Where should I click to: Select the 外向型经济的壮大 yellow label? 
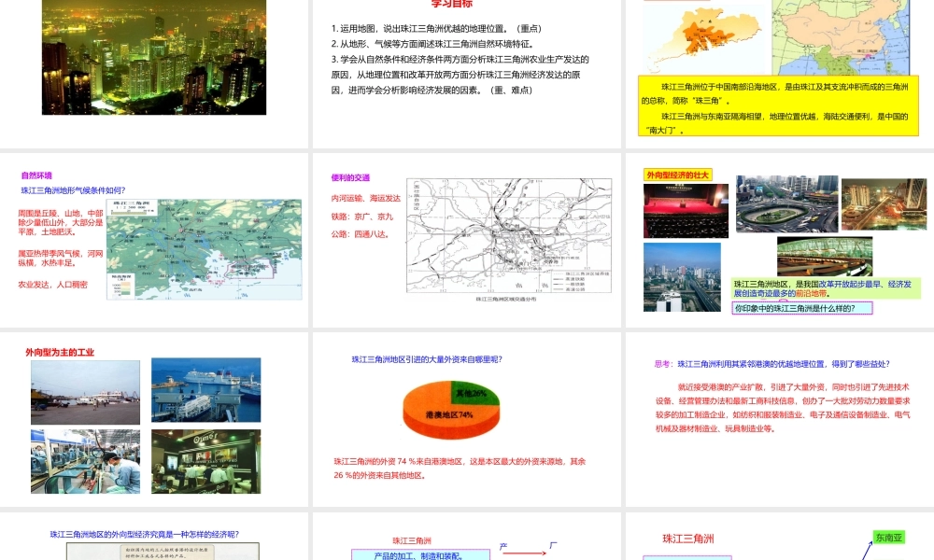pyautogui.click(x=678, y=175)
